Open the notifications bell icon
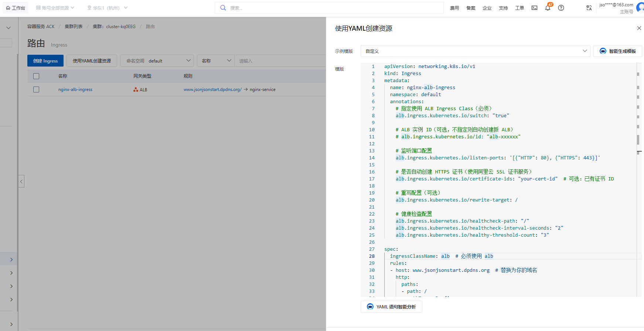The height and width of the screenshot is (331, 644). pos(548,8)
